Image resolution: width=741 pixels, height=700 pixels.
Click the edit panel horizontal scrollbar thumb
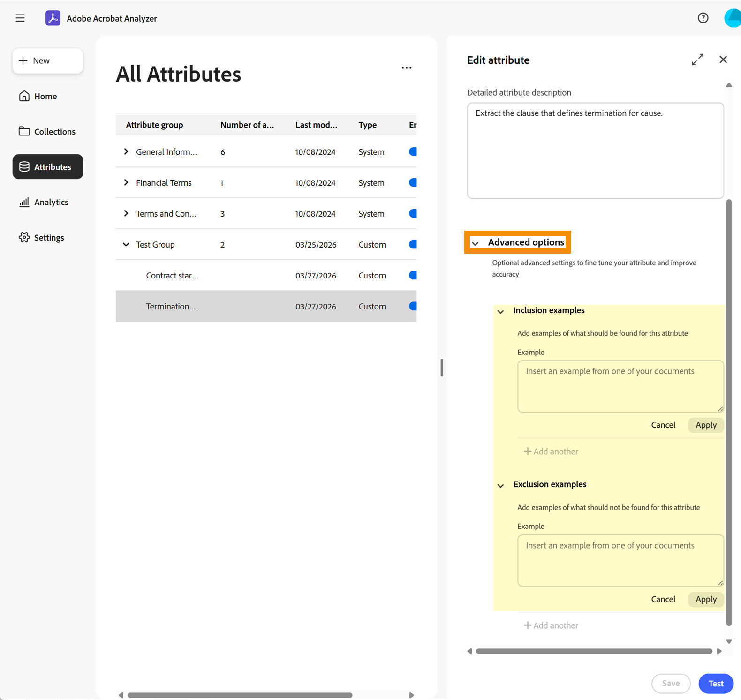point(594,651)
